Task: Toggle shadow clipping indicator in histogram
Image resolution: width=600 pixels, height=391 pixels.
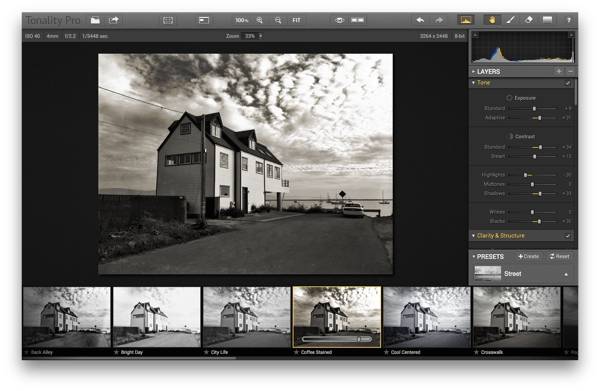Action: coord(475,35)
